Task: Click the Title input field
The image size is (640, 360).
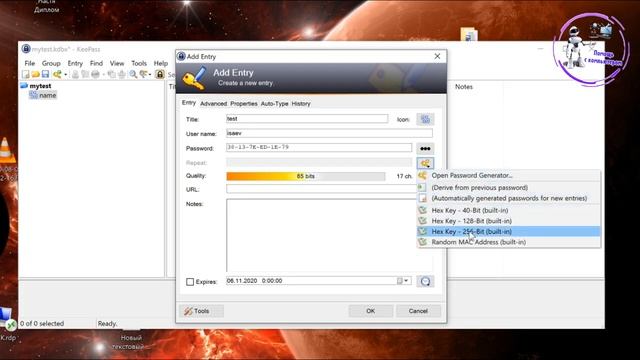Action: (307, 119)
